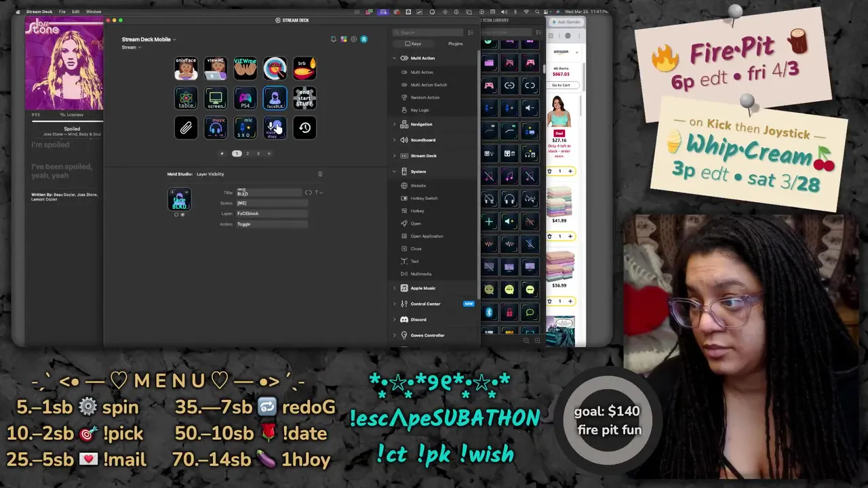868x488 pixels.
Task: Zoom in on Icon Library icons
Action: click(538, 340)
